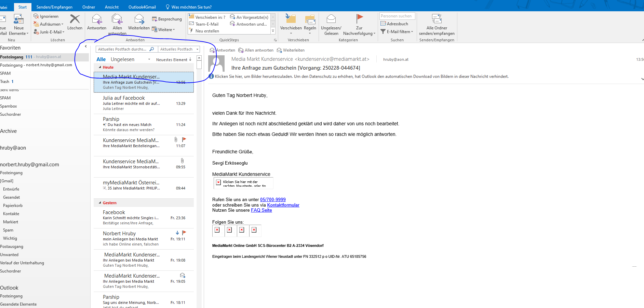Open the Start ribbon tab

click(x=23, y=7)
